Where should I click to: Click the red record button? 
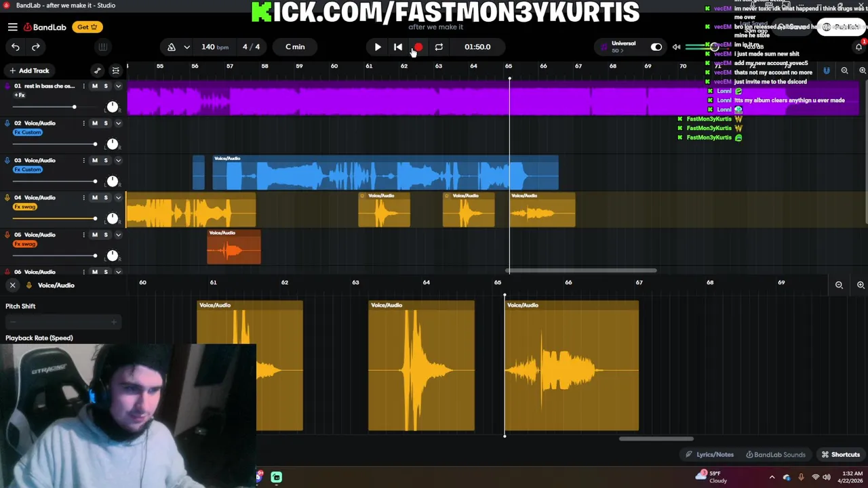click(418, 47)
